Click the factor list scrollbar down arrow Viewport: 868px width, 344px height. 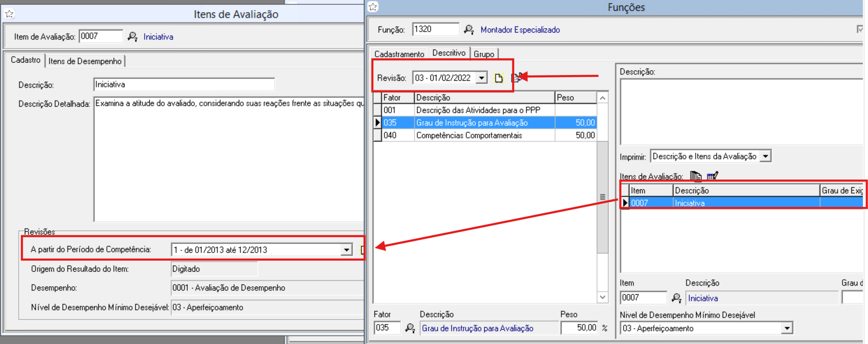click(602, 297)
